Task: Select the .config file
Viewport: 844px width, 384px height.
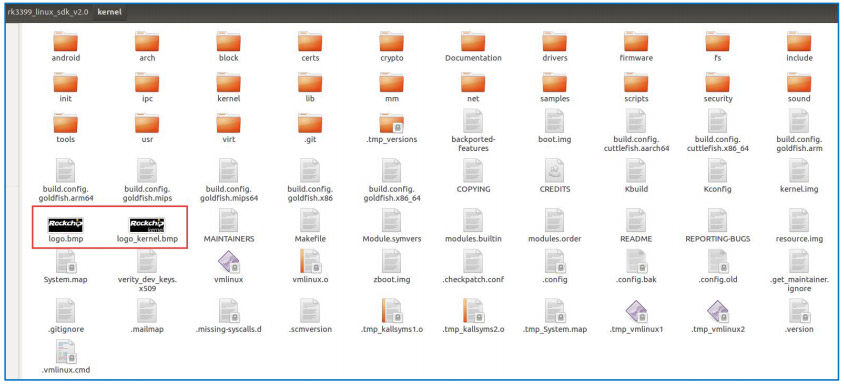Action: [554, 262]
